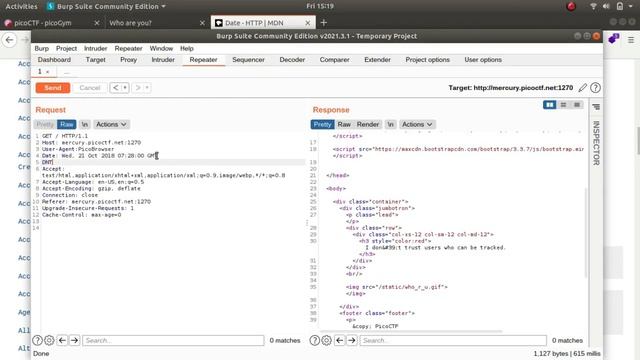Open a new browser tab
This screenshot has height=360, width=640.
[324, 23]
